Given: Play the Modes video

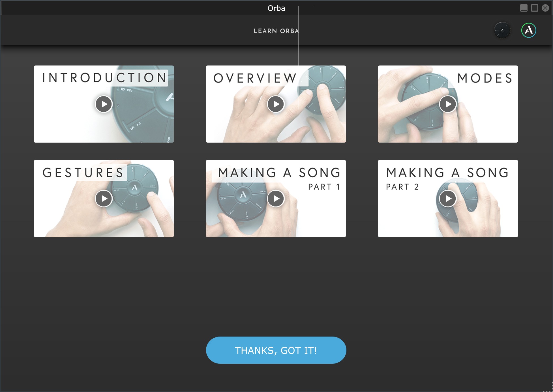Looking at the screenshot, I should coord(448,104).
